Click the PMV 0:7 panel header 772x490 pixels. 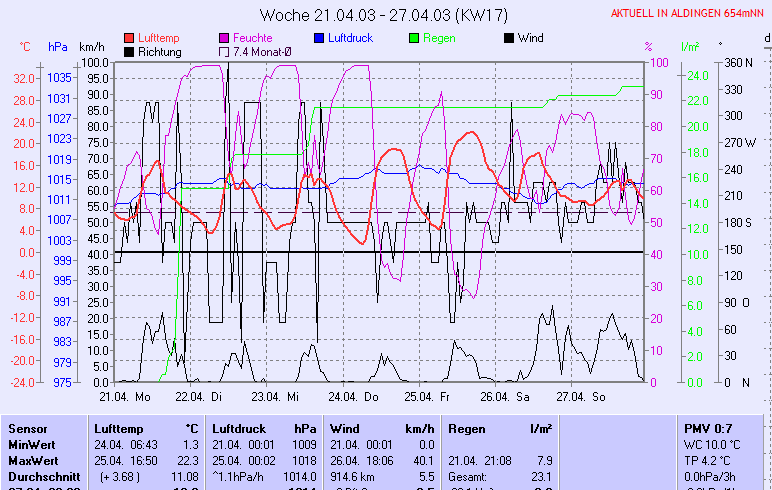[708, 428]
